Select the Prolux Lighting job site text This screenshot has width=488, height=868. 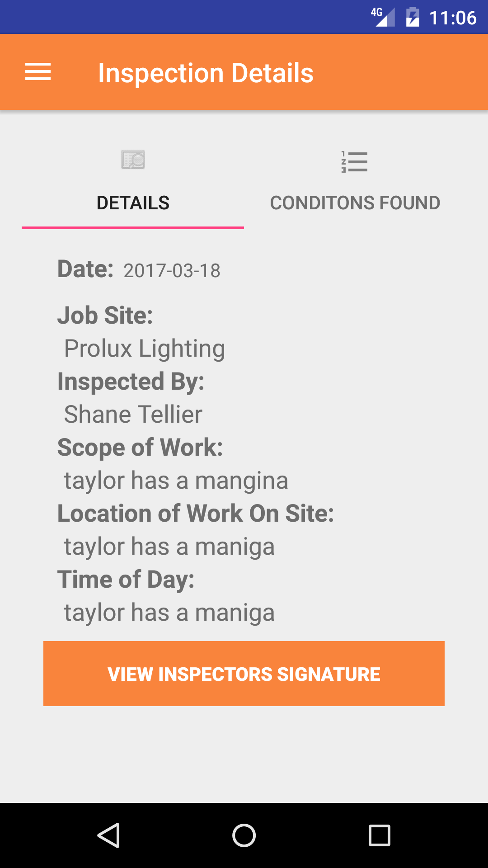tap(145, 349)
